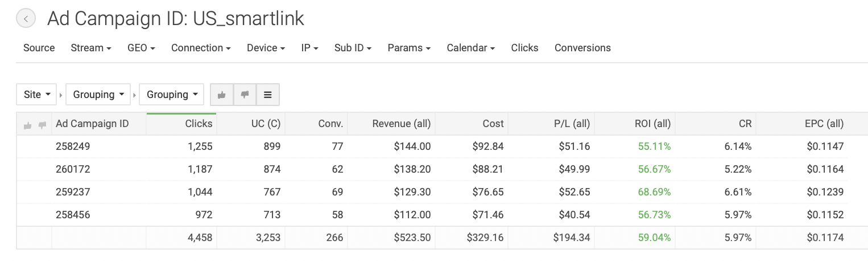Click the thumbs up filter button
The height and width of the screenshot is (261, 868).
click(222, 95)
